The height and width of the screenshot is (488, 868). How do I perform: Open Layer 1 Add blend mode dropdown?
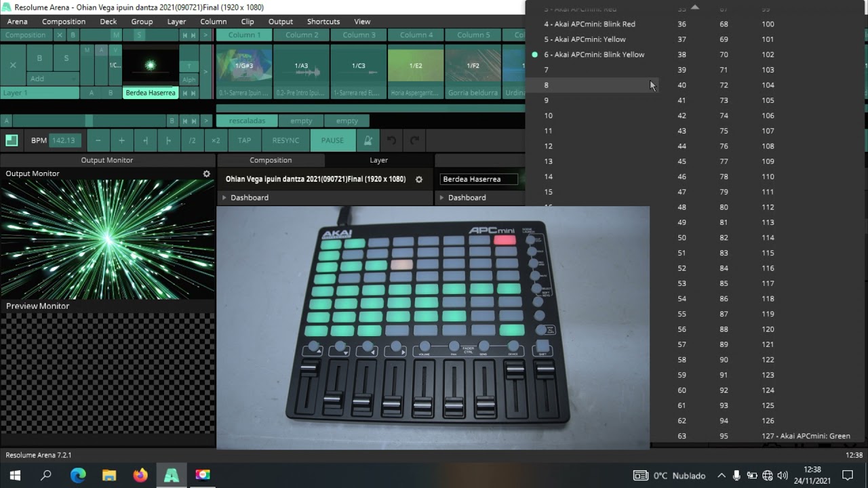tap(52, 79)
